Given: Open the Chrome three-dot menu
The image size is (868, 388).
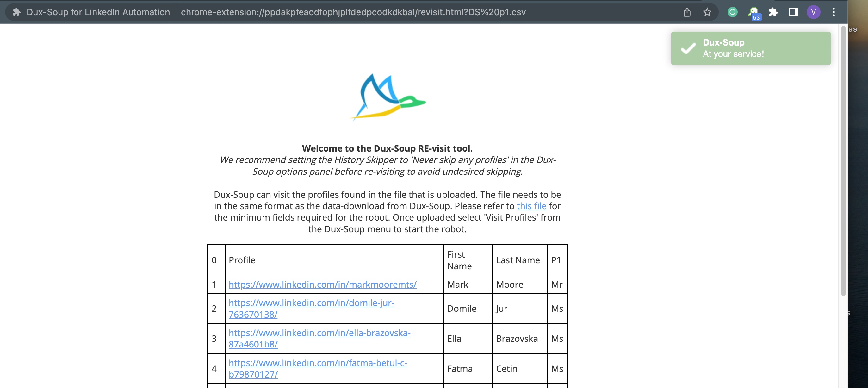Looking at the screenshot, I should [834, 12].
